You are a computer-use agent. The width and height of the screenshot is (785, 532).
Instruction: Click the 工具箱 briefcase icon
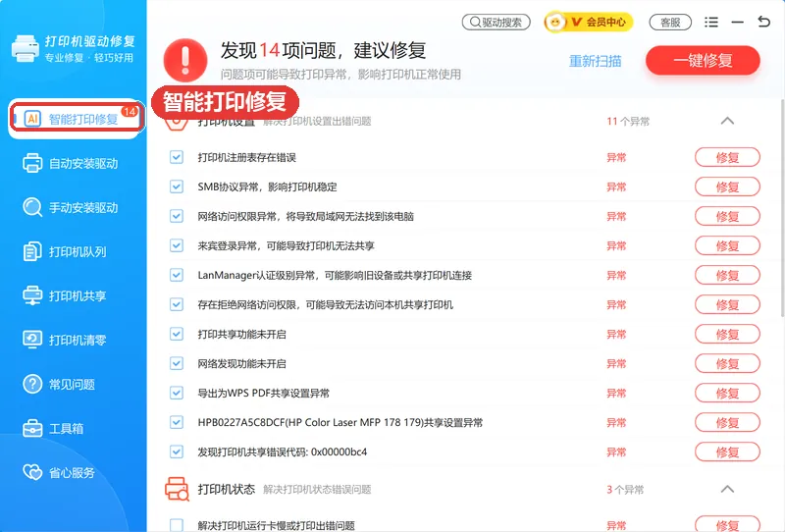click(32, 428)
